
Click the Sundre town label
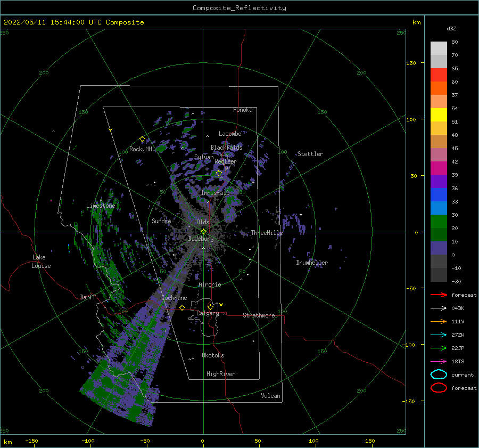161,221
